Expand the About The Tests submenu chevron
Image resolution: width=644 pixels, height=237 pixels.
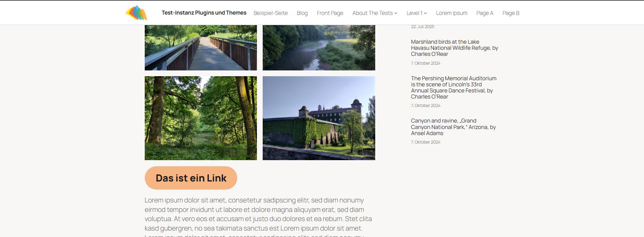click(x=396, y=13)
